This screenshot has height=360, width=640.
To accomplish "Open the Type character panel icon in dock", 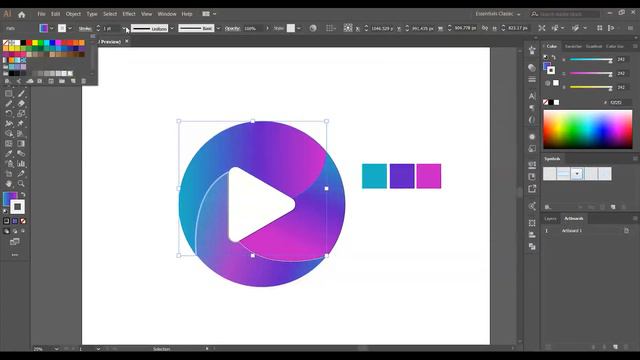I will click(x=532, y=96).
